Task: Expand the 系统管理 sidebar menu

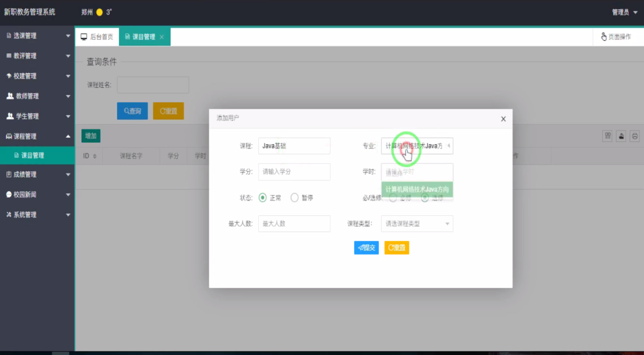Action: (37, 215)
